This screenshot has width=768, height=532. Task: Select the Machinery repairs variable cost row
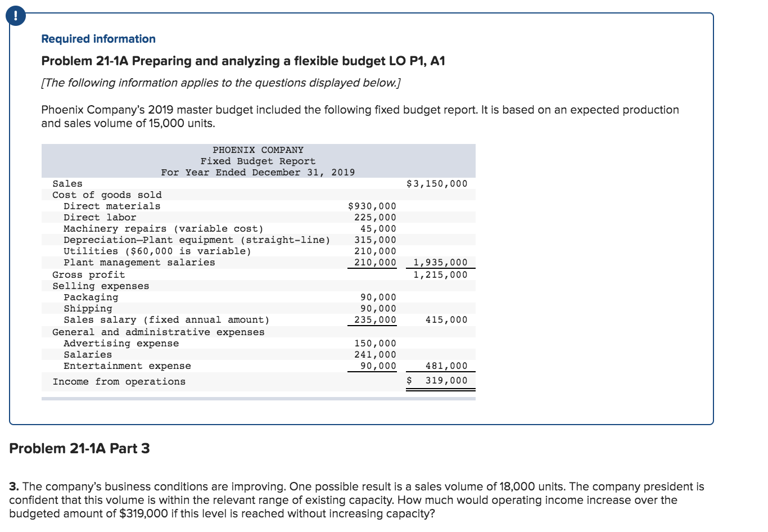coord(137,228)
